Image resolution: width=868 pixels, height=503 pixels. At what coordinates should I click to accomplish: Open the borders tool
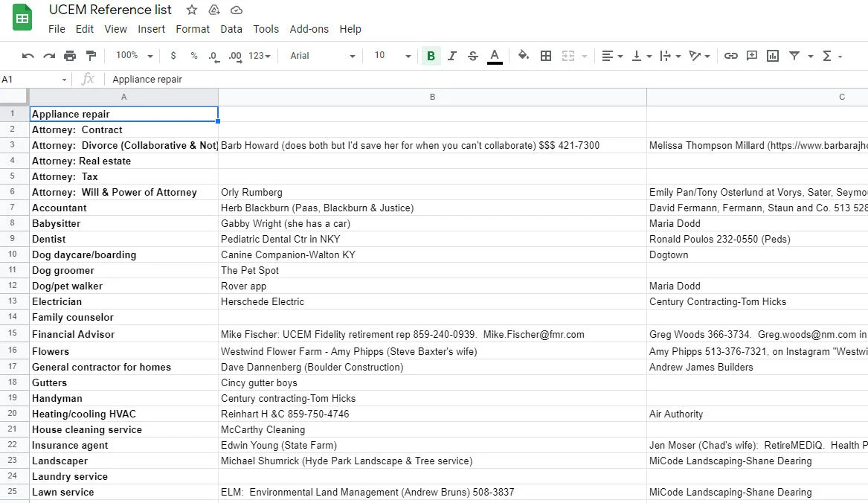coord(546,55)
